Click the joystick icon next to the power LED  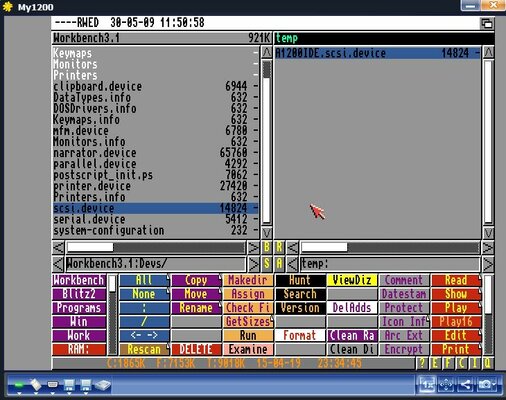(x=36, y=385)
